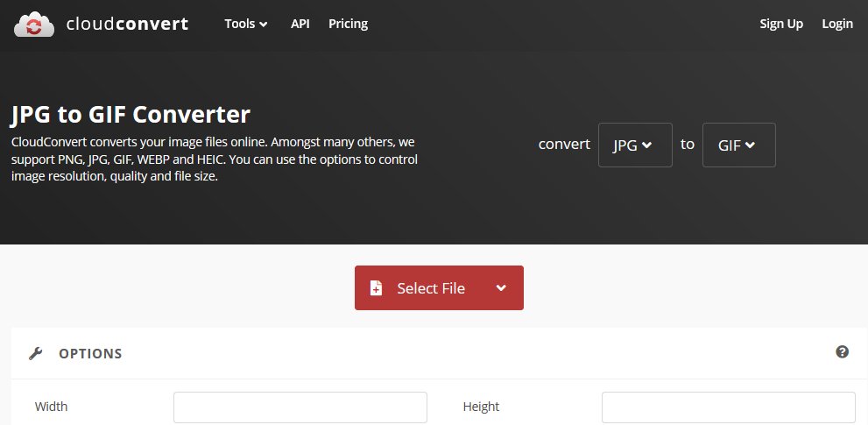Screen dimensions: 868x425
Task: Expand the Select File source chevron
Action: 501,288
